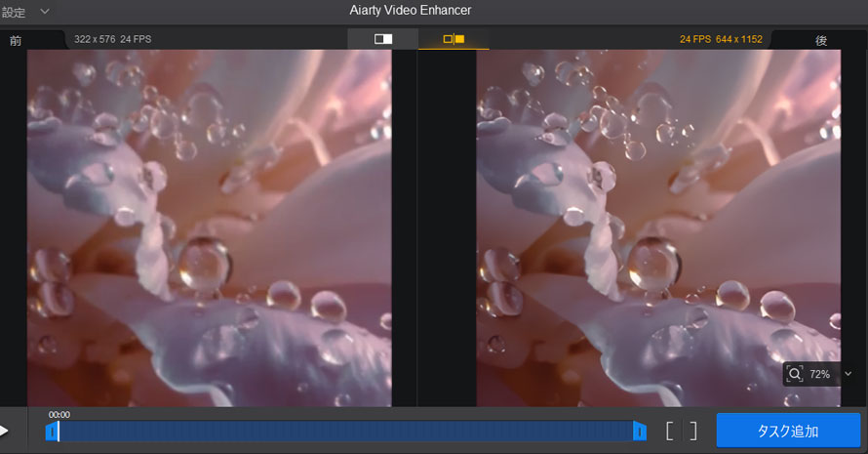Open the 設定 settings menu
Image resolution: width=868 pixels, height=454 pixels.
[13, 12]
